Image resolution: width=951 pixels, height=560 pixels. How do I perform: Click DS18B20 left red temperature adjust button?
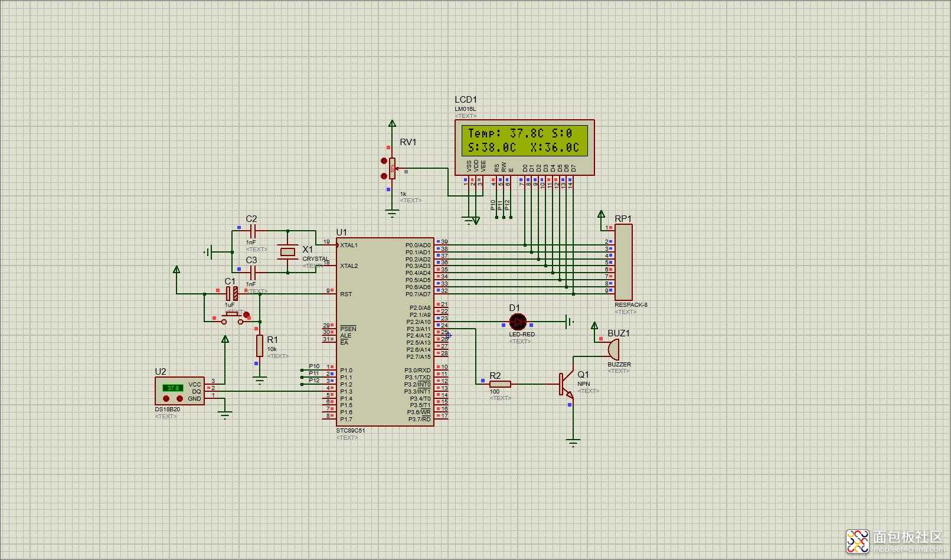(x=166, y=399)
